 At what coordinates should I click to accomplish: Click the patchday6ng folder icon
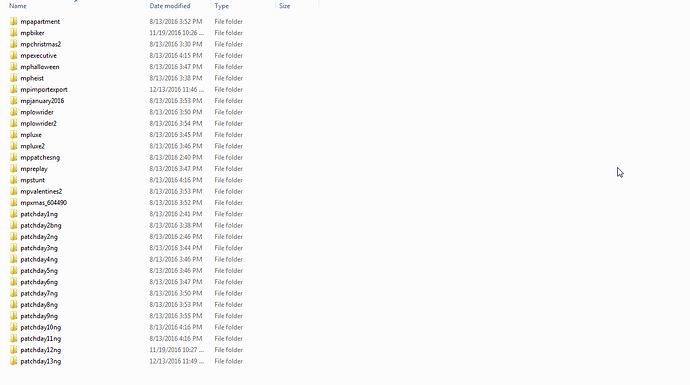(14, 282)
